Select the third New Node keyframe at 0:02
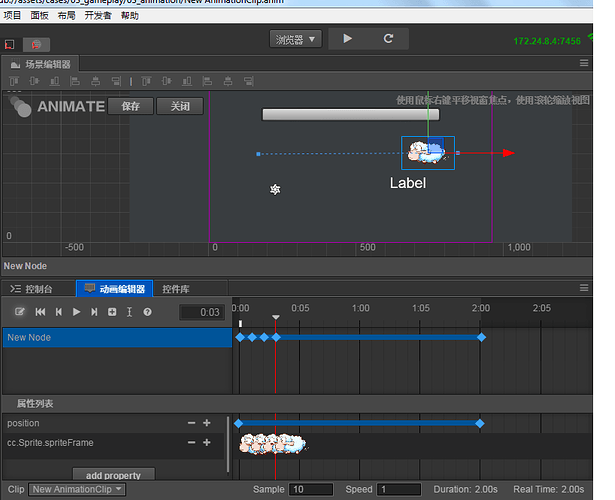 (264, 337)
